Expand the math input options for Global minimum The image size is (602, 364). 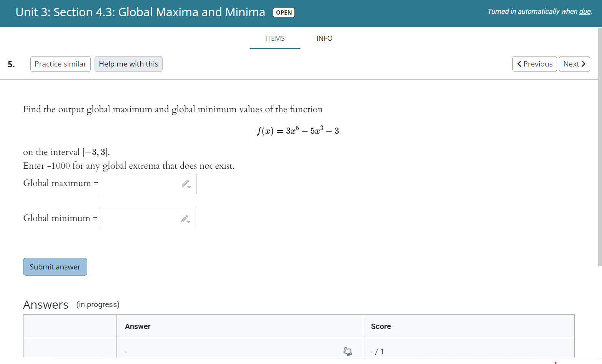[x=188, y=222]
